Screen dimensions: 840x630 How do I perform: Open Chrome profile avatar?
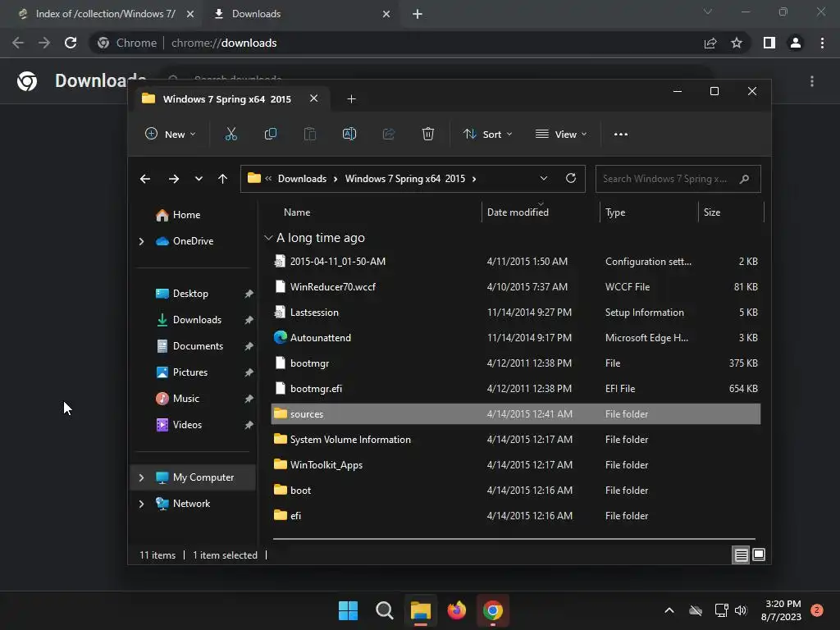[796, 43]
